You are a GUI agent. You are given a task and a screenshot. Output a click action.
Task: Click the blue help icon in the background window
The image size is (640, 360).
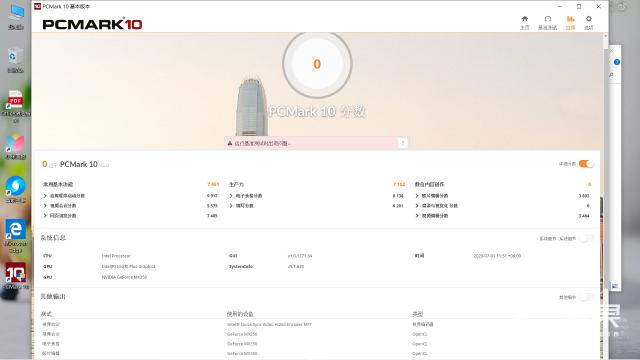(617, 62)
